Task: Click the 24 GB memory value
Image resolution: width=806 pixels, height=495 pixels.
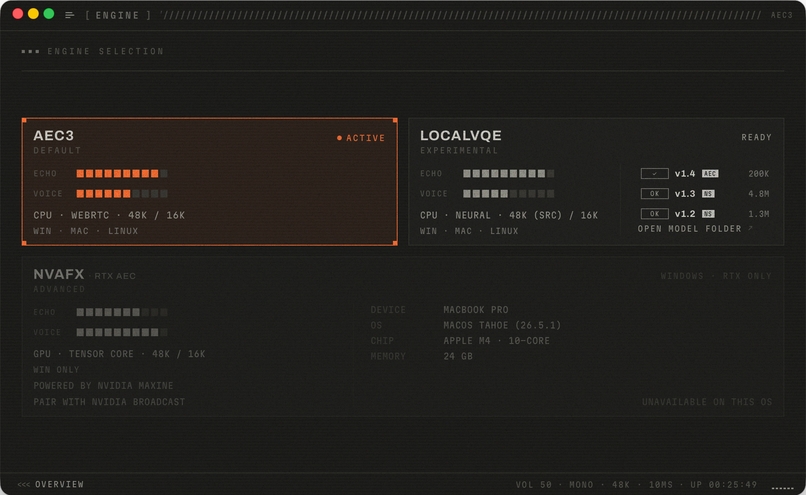Action: [x=458, y=356]
